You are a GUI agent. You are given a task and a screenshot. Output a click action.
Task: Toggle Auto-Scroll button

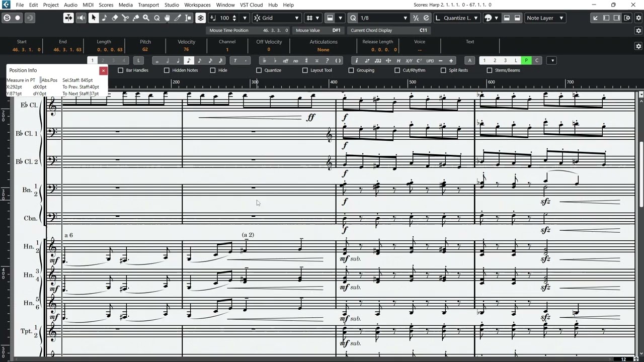tap(68, 18)
